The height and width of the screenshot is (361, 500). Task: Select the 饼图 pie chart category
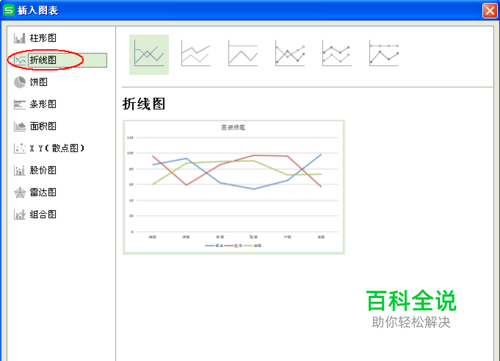coord(39,82)
